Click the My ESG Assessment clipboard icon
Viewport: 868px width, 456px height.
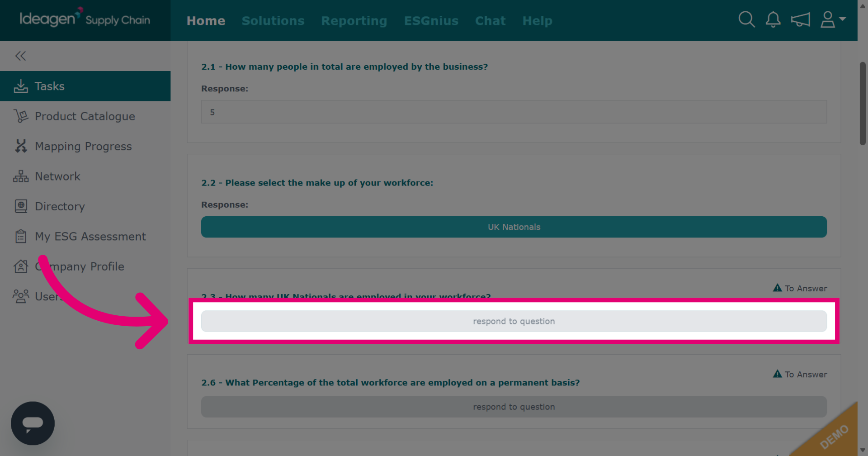(x=21, y=236)
